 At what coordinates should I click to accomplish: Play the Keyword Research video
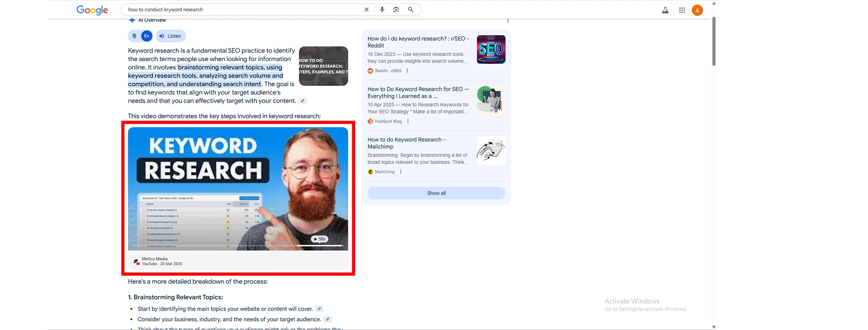tap(238, 189)
